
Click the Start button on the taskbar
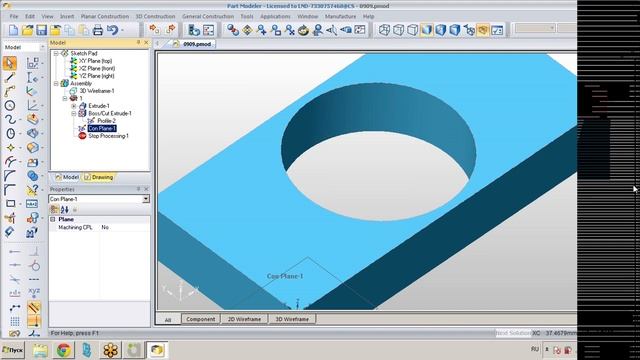click(12, 350)
